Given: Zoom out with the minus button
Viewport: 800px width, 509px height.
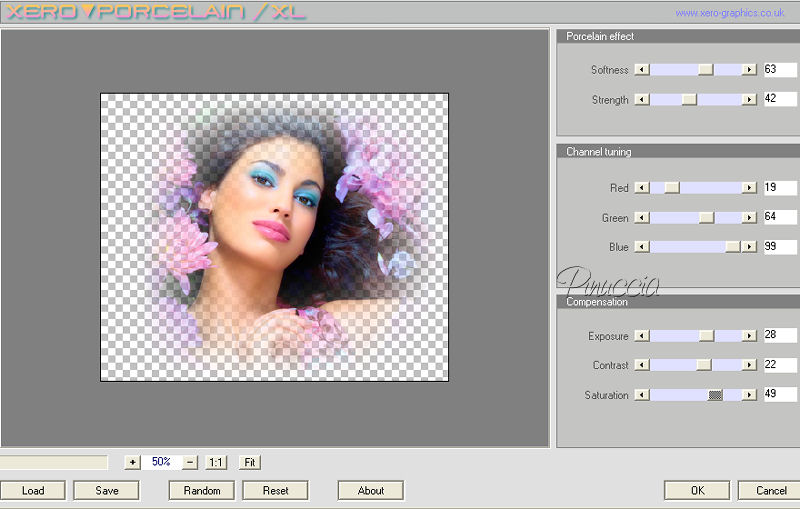Looking at the screenshot, I should (190, 463).
